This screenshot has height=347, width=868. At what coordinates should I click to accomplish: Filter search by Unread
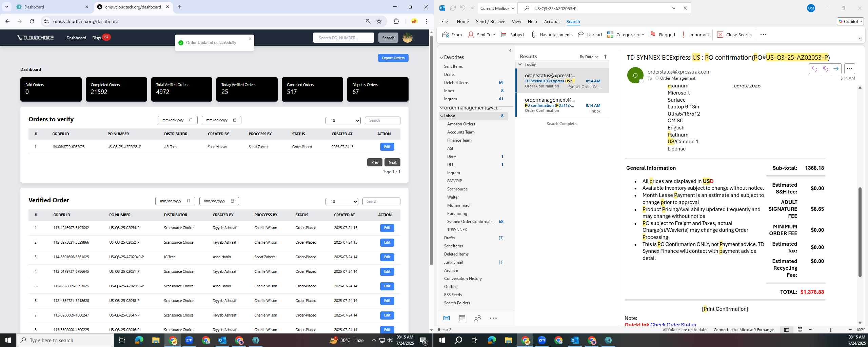coord(590,35)
